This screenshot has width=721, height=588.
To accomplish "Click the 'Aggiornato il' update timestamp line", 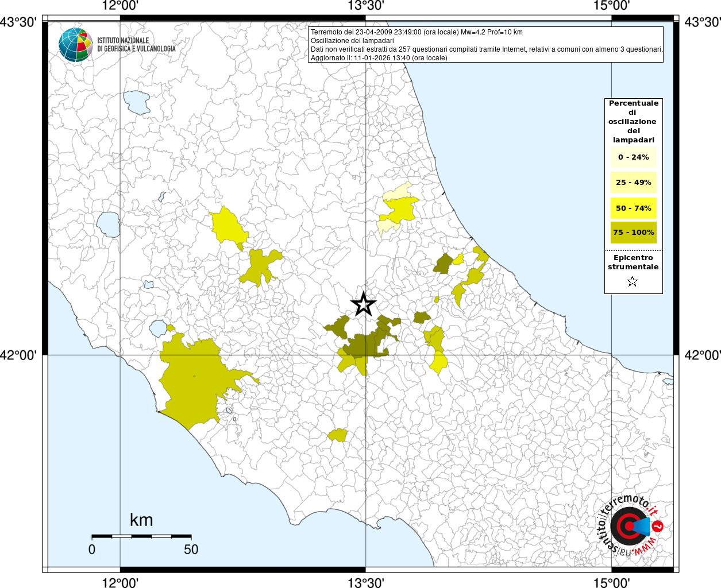I will [x=379, y=58].
